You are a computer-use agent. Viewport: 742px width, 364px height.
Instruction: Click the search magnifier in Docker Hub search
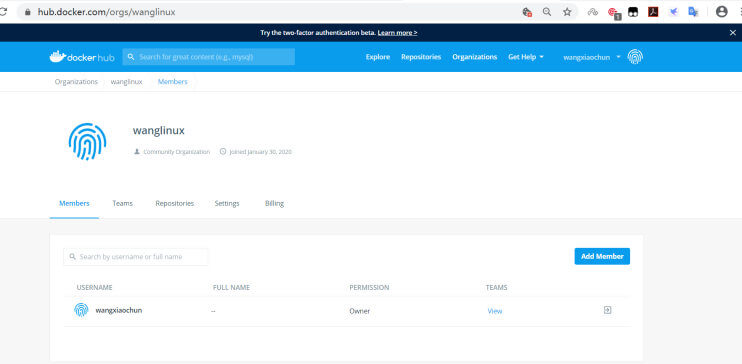pos(131,57)
